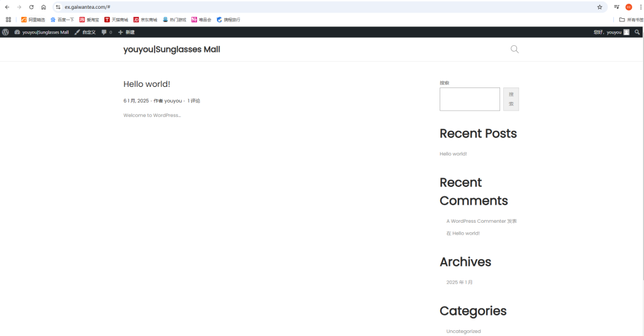
Task: Open the 京东商城 bookmark
Action: pos(145,20)
